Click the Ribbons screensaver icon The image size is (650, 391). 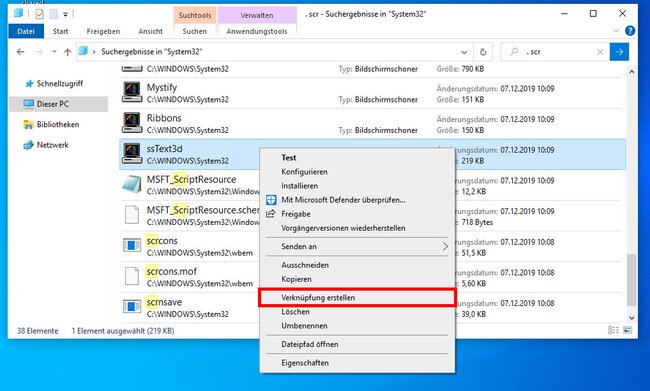click(132, 123)
